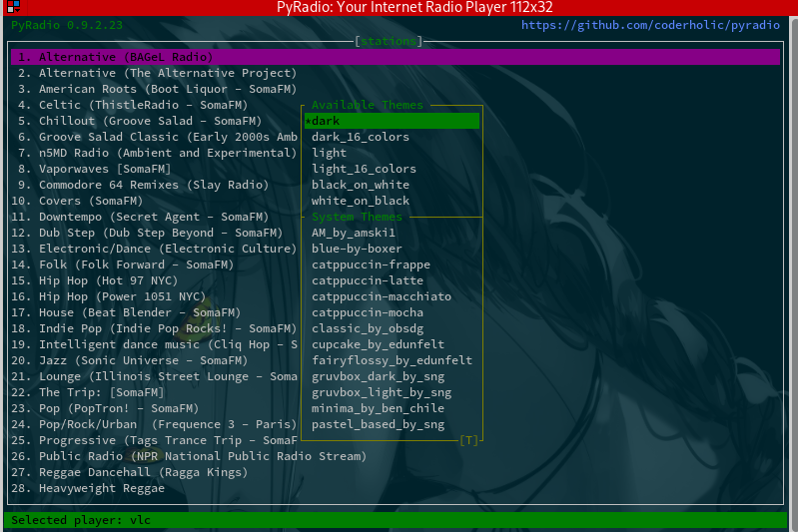Select Progressive (Tags Trance Trip) station

pyautogui.click(x=154, y=440)
